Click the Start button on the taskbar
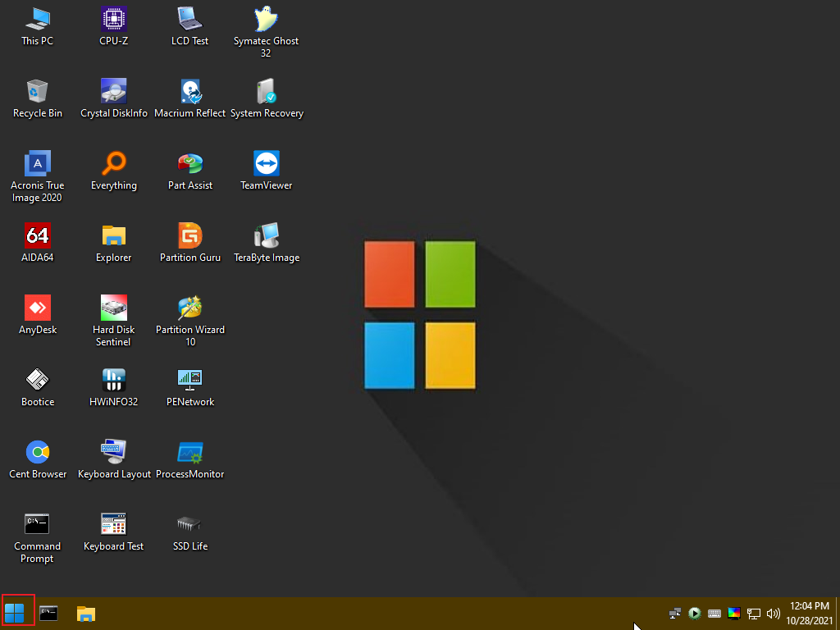Viewport: 840px width, 630px height. pos(15,614)
